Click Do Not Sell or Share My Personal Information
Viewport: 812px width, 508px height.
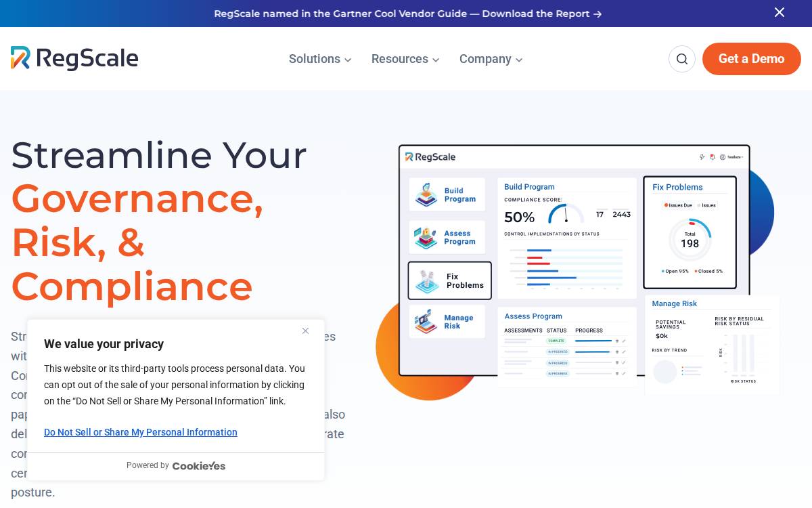coord(141,432)
